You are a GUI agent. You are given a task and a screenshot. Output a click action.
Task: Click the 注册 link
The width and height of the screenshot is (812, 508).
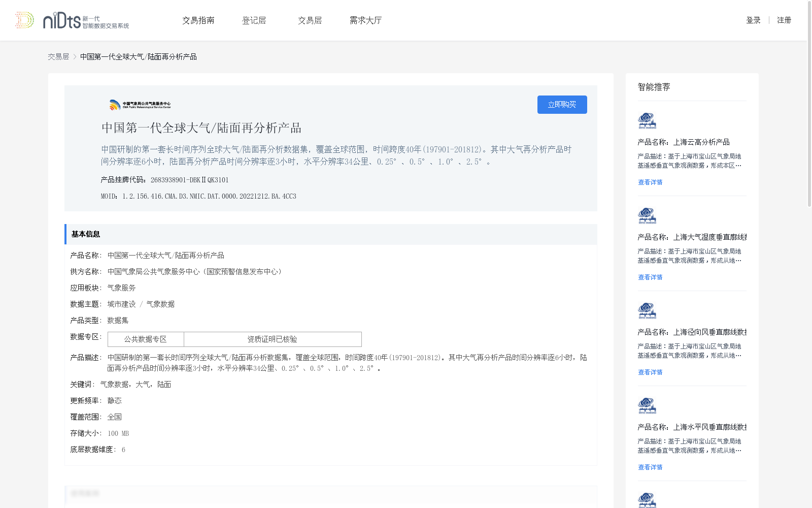point(784,20)
